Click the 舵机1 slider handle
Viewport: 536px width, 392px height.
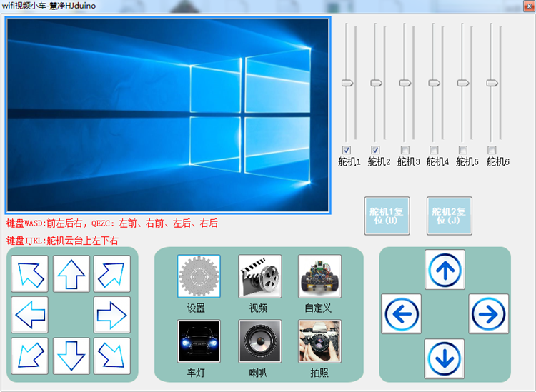[347, 83]
